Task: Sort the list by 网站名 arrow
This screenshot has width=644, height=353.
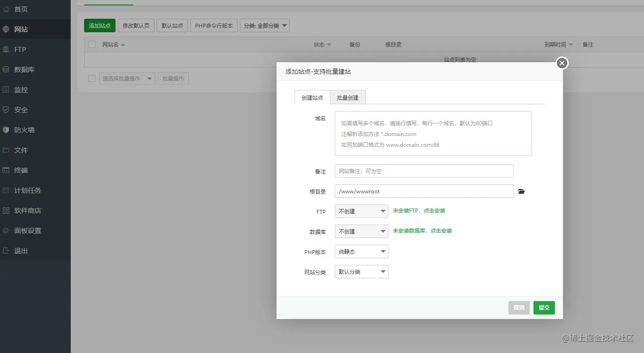Action: 123,45
